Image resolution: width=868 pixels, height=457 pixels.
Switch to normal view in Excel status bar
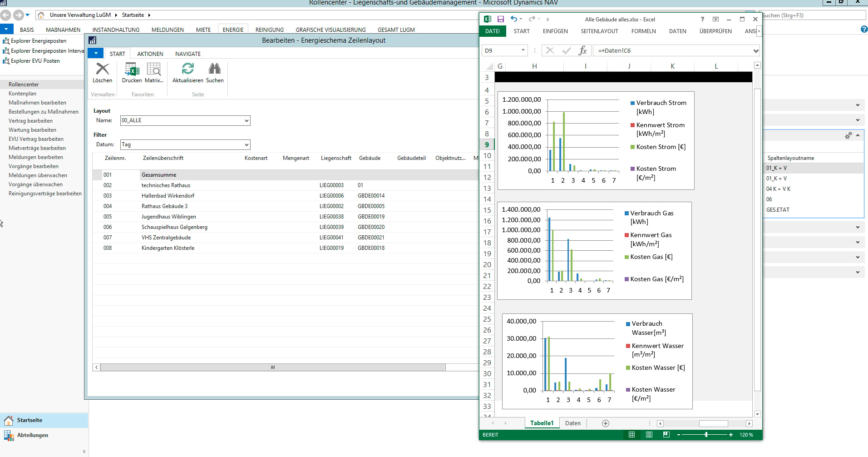pos(631,435)
